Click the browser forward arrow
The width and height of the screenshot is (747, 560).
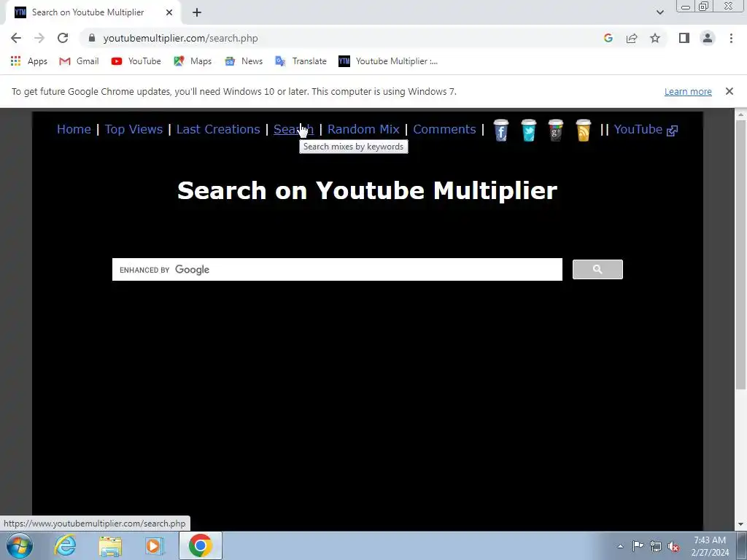coord(39,38)
